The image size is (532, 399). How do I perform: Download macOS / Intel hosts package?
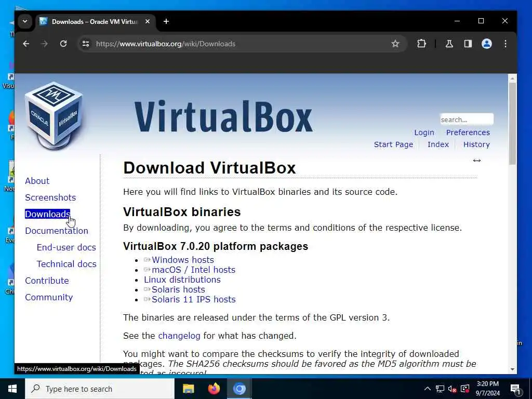193,270
